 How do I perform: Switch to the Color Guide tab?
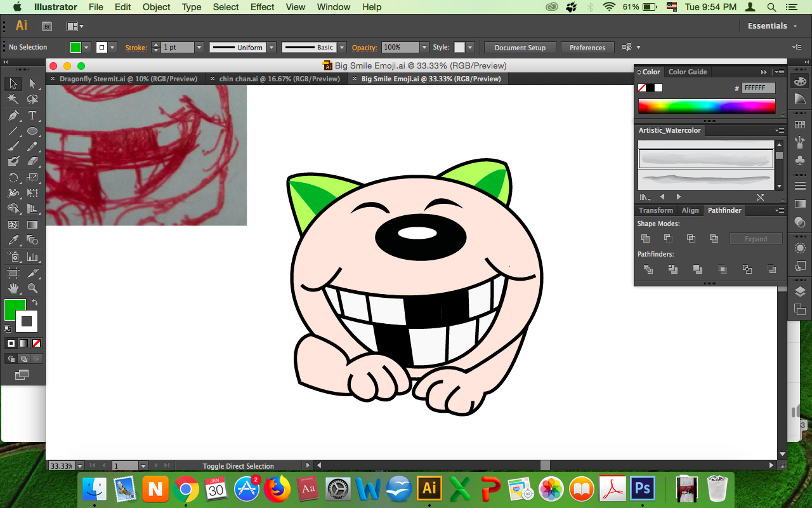(x=688, y=72)
